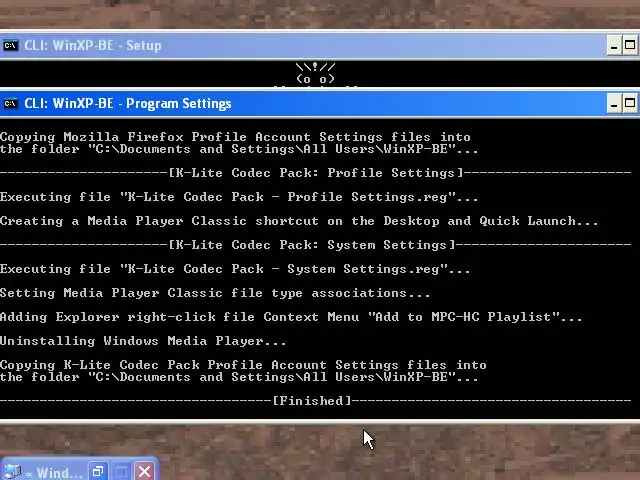
Task: Click the "[K-Lite Codec Pack: Profile Settings]" header
Action: [316, 173]
